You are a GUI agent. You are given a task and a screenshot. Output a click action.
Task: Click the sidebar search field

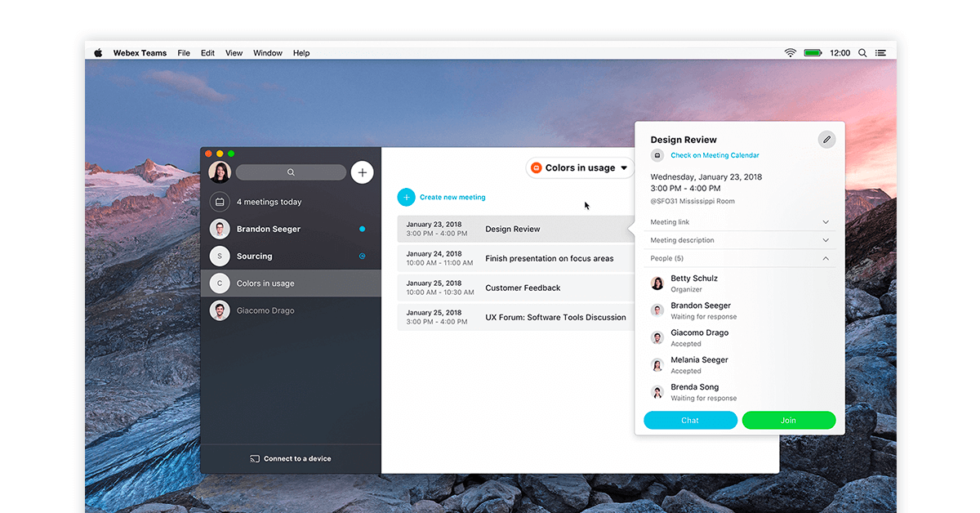click(291, 172)
